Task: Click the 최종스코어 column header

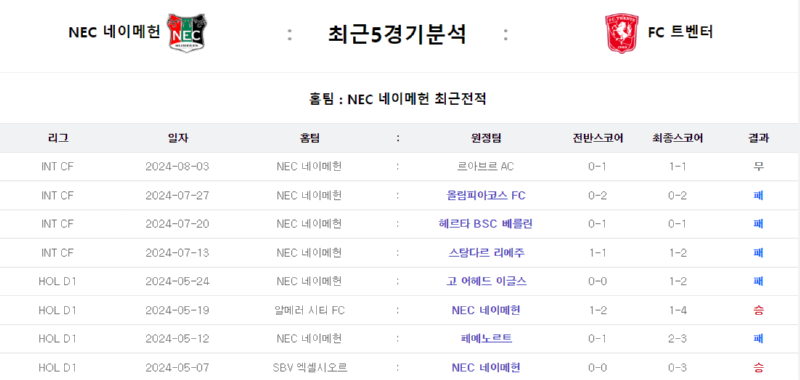Action: point(678,138)
